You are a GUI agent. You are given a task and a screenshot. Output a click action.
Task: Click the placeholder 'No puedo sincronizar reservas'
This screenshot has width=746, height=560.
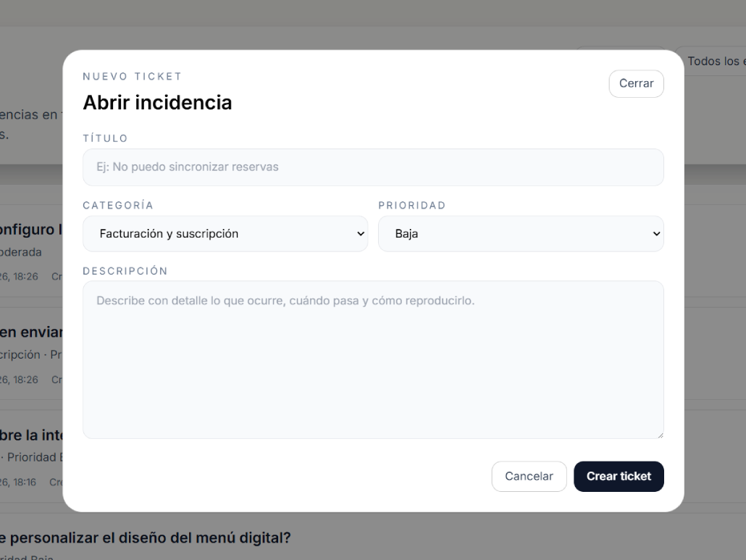[185, 167]
